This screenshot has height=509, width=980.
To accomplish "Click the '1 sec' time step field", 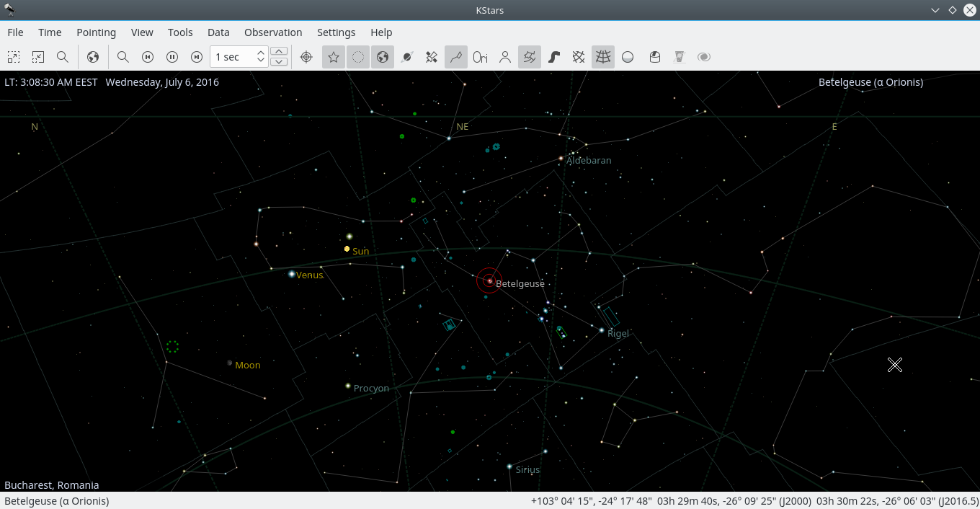I will click(x=232, y=57).
